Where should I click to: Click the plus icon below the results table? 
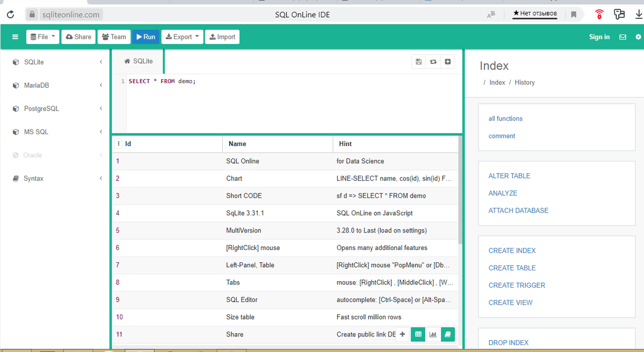402,334
